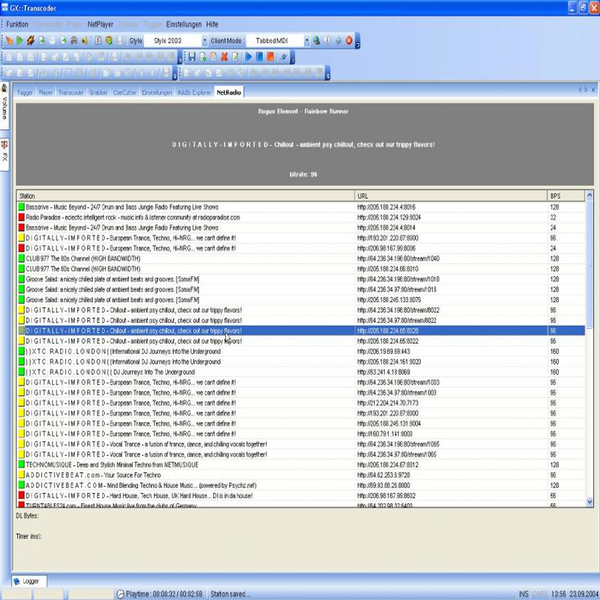
Task: Switch to the CueCutter tab
Action: [125, 93]
